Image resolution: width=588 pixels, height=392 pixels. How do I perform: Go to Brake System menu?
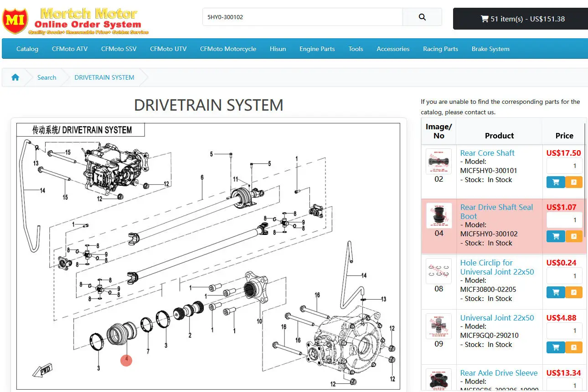click(490, 49)
